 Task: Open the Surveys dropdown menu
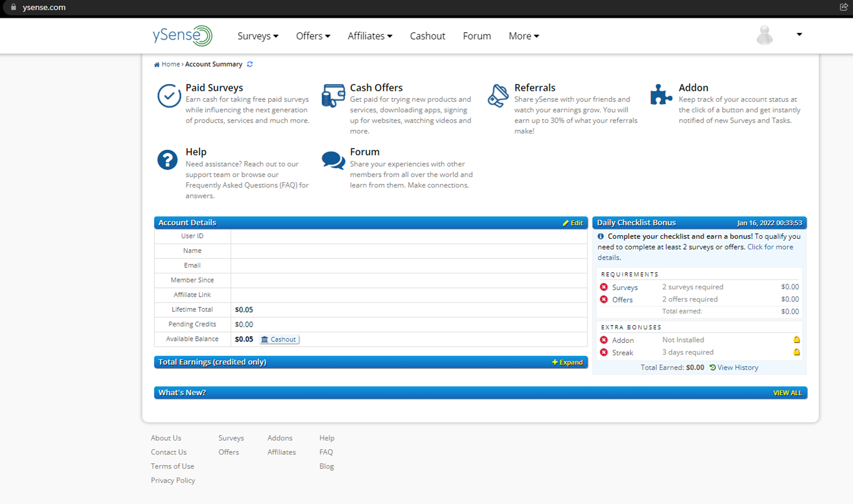point(258,36)
